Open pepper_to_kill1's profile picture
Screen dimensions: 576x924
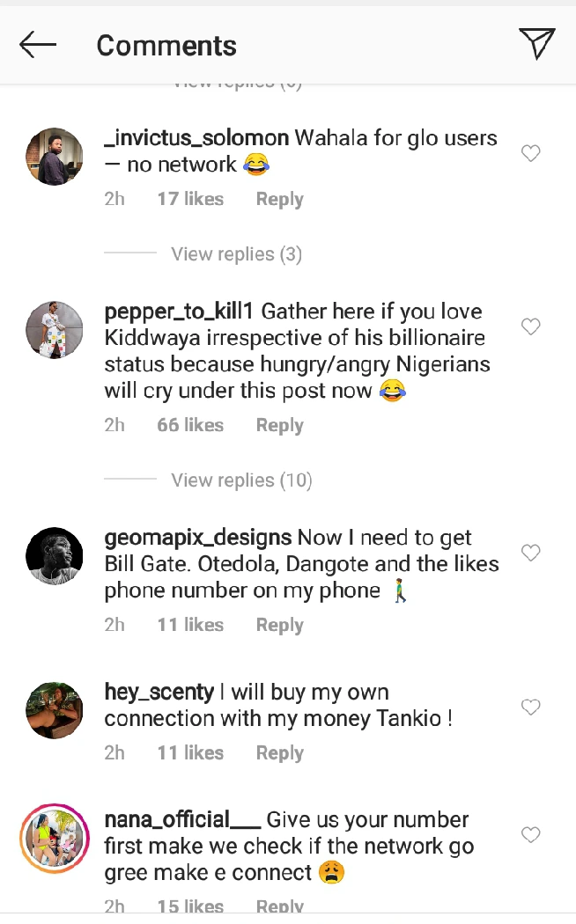(55, 330)
